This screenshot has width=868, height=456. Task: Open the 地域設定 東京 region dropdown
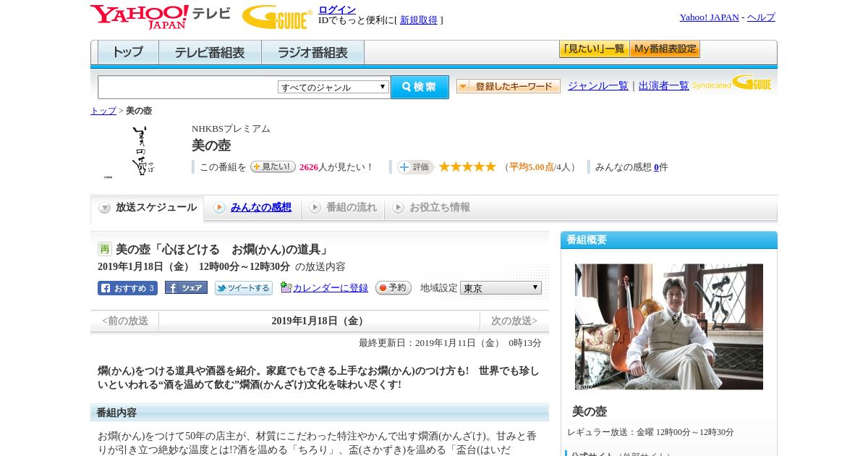coord(501,287)
